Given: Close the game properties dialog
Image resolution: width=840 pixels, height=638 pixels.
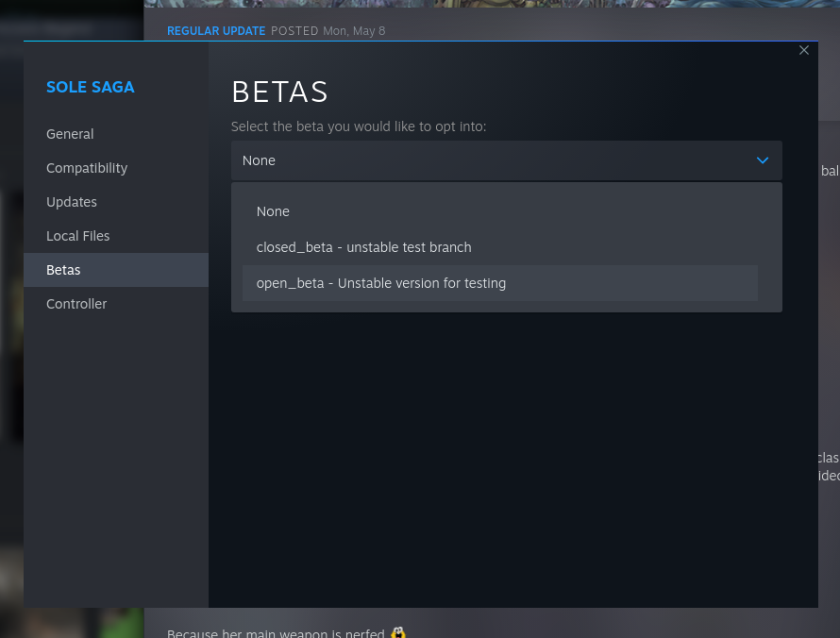Looking at the screenshot, I should [804, 50].
